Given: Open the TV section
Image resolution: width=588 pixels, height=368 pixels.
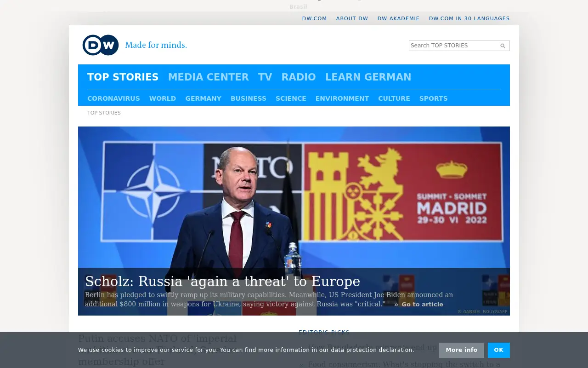Looking at the screenshot, I should point(265,77).
